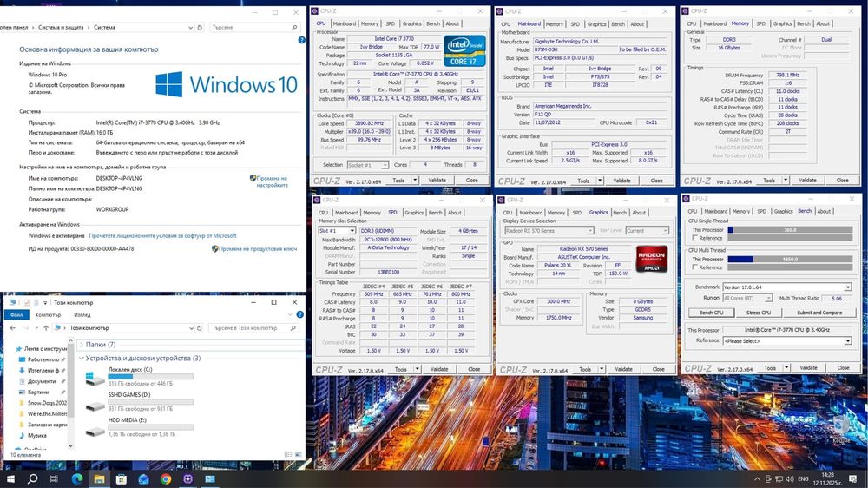Open Изтеглени ф in the navigation pane
The image size is (868, 488).
click(43, 371)
